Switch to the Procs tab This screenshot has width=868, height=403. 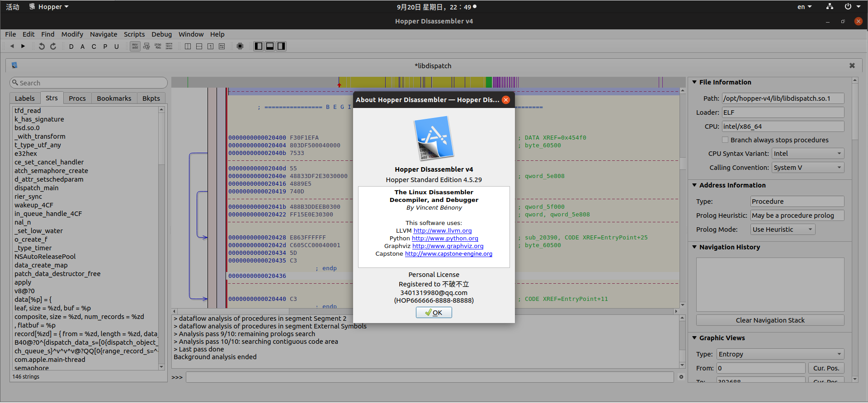coord(77,98)
